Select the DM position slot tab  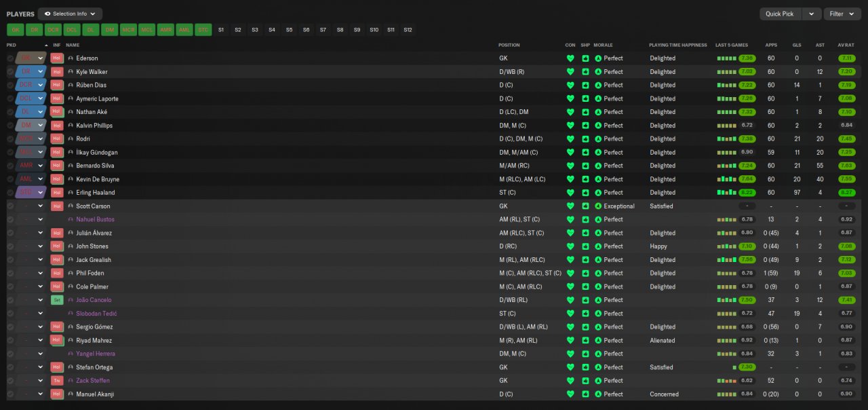pos(109,30)
